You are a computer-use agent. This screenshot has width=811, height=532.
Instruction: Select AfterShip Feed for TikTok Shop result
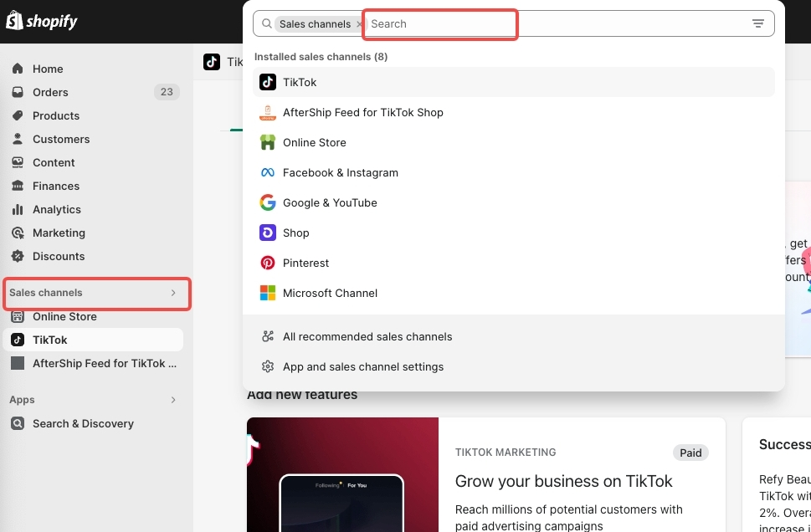tap(362, 112)
